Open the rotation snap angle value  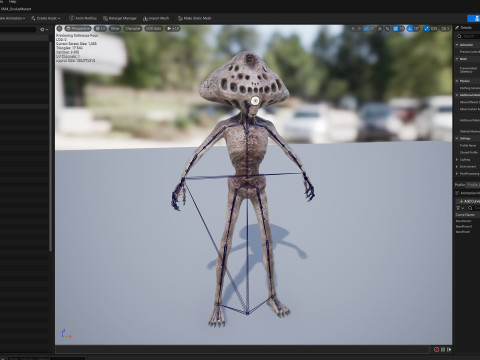(x=416, y=29)
